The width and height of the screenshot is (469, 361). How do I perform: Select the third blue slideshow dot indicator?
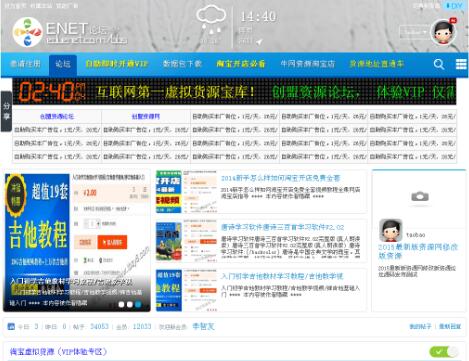click(x=138, y=304)
